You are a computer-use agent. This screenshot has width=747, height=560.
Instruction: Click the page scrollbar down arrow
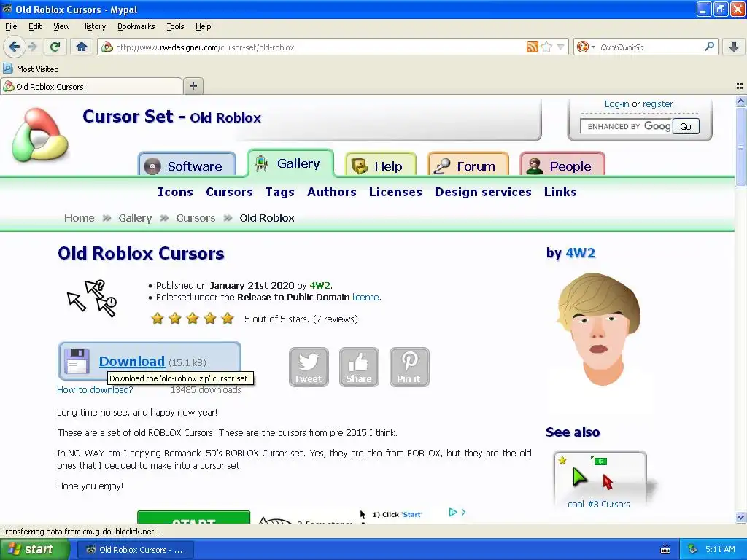coord(740,517)
